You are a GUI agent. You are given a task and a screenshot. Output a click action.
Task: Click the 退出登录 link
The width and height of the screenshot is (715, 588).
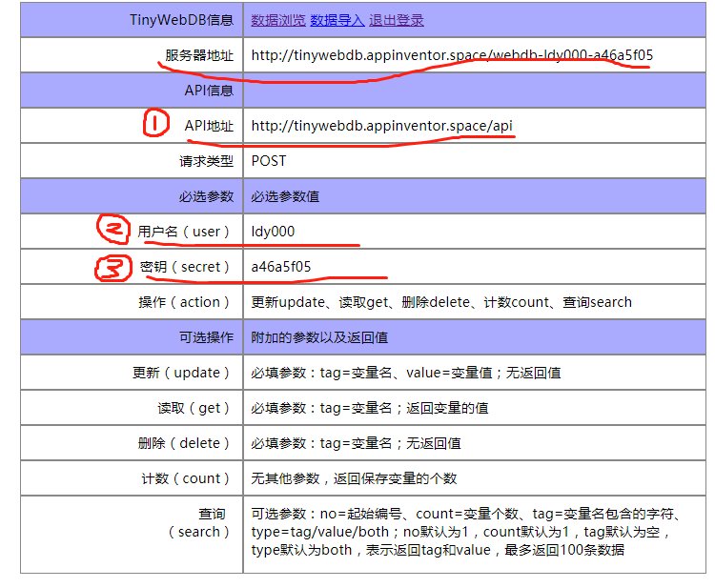(397, 20)
